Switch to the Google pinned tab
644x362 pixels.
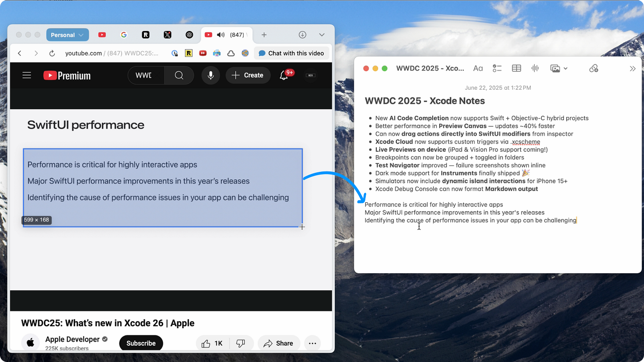click(124, 35)
